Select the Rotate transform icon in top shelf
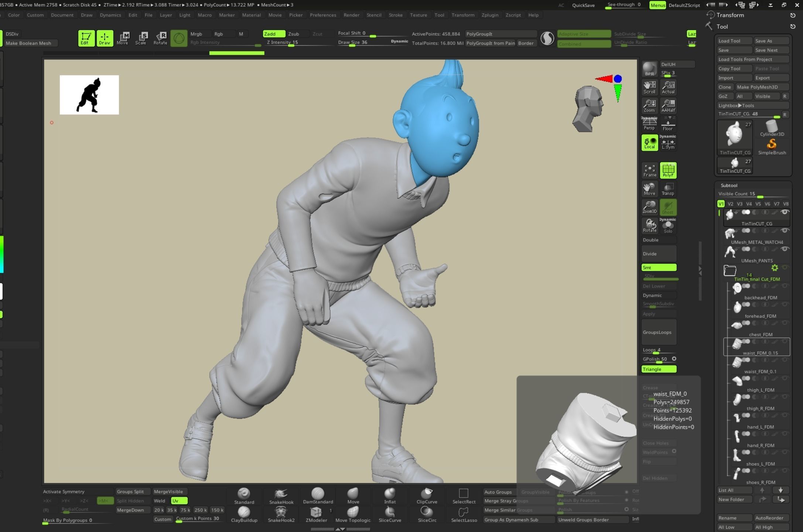Image resolution: width=803 pixels, height=532 pixels. pyautogui.click(x=160, y=38)
